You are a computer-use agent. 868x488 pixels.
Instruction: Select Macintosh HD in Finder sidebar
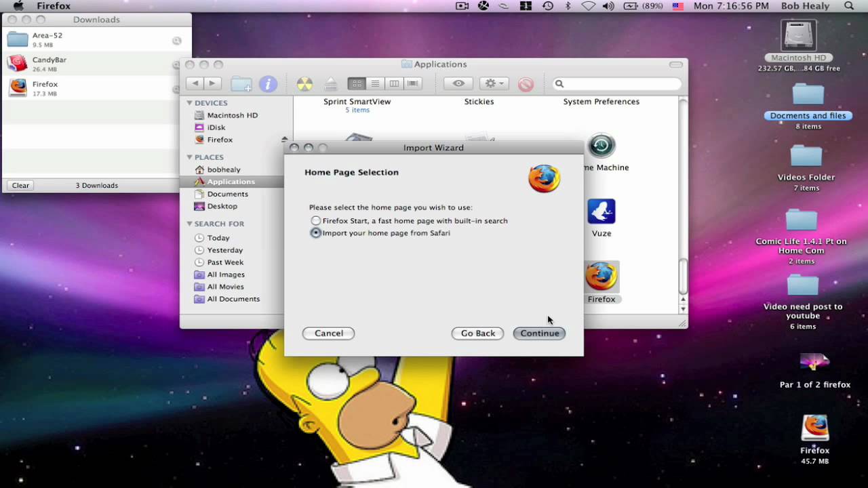pos(232,115)
